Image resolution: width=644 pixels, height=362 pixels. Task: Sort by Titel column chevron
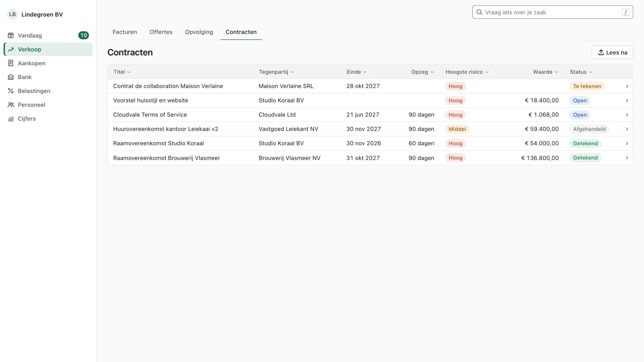pyautogui.click(x=129, y=72)
